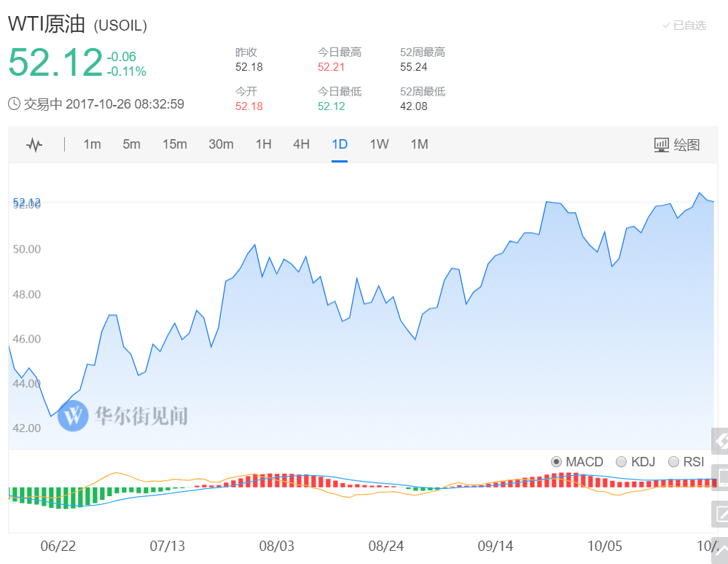Screen dimensions: 728x564
Task: Click the 08/24 date axis label
Action: click(x=385, y=546)
